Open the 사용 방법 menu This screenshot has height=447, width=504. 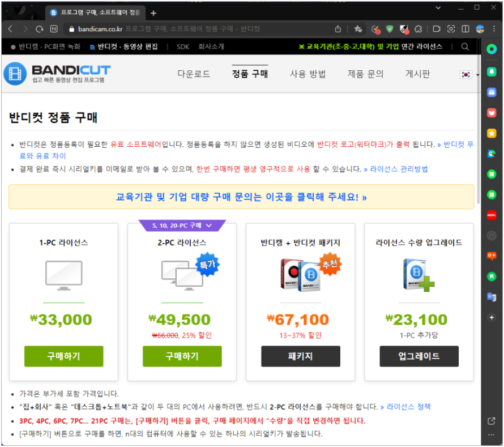307,74
